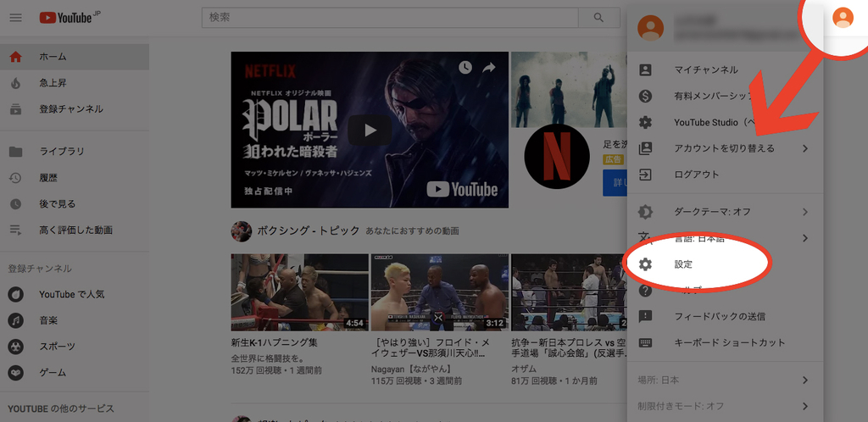
Task: Select 有料メンバーシップ menu entry
Action: (726, 97)
